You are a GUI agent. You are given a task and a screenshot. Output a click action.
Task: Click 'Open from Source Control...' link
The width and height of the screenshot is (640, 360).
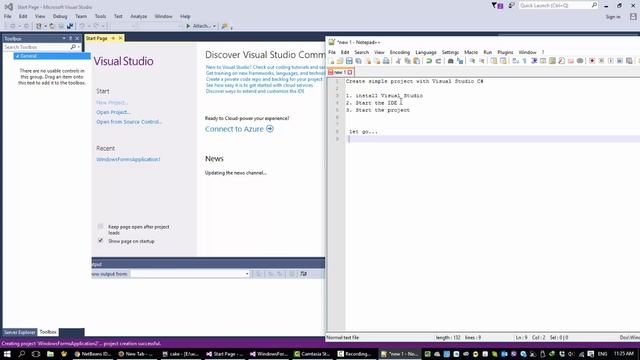click(129, 122)
